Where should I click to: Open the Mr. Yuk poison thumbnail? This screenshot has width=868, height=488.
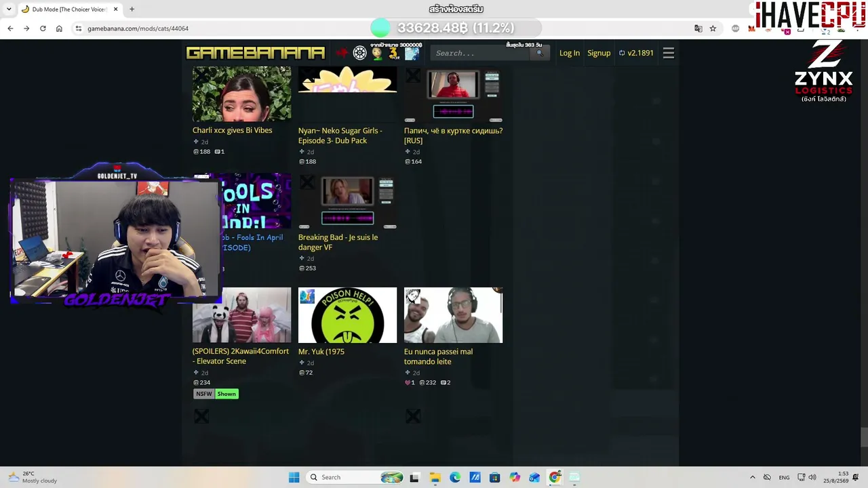click(347, 315)
